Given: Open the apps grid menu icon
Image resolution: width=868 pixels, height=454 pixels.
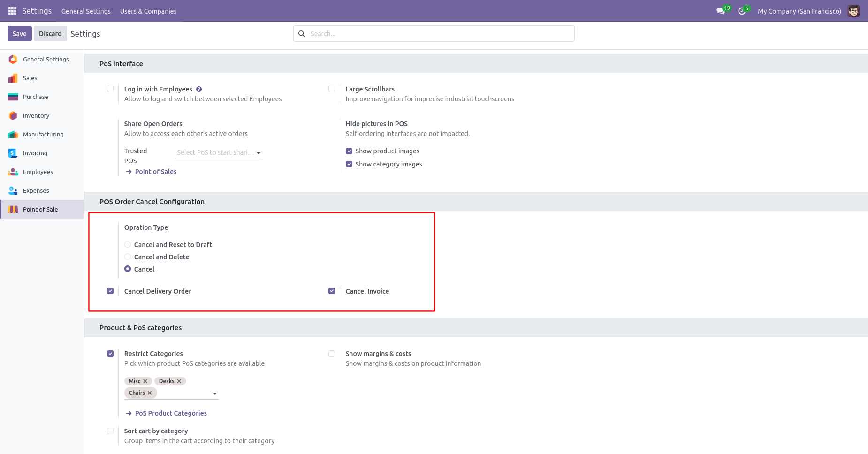Looking at the screenshot, I should [12, 11].
